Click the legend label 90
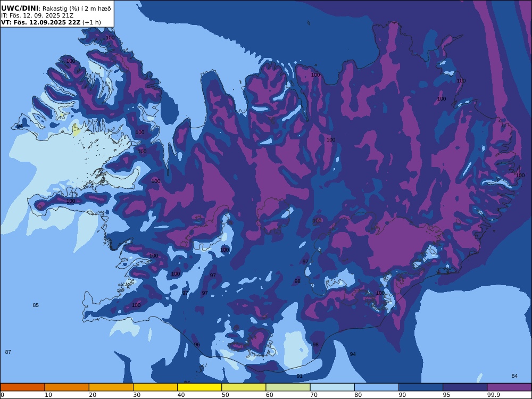This screenshot has width=532, height=399. click(402, 395)
